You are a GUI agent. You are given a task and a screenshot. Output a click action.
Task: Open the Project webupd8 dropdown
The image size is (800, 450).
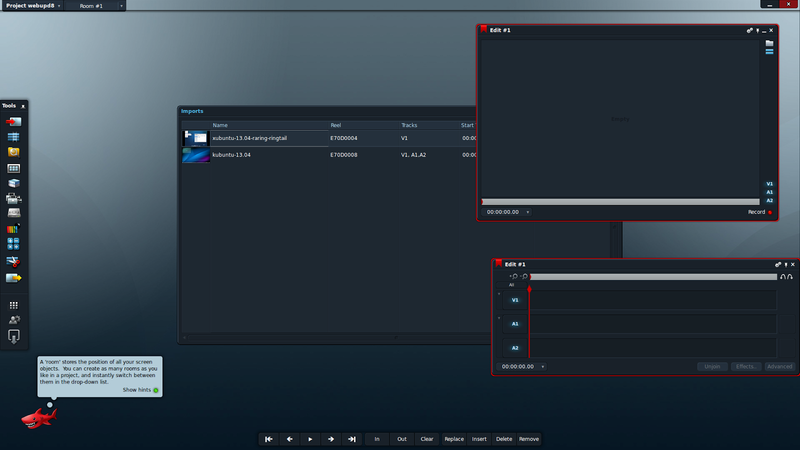tap(32, 6)
